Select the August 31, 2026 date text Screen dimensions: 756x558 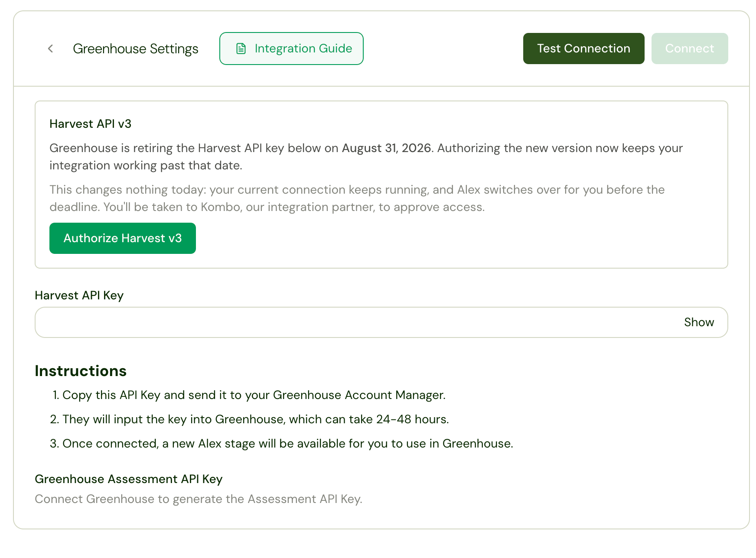(386, 148)
